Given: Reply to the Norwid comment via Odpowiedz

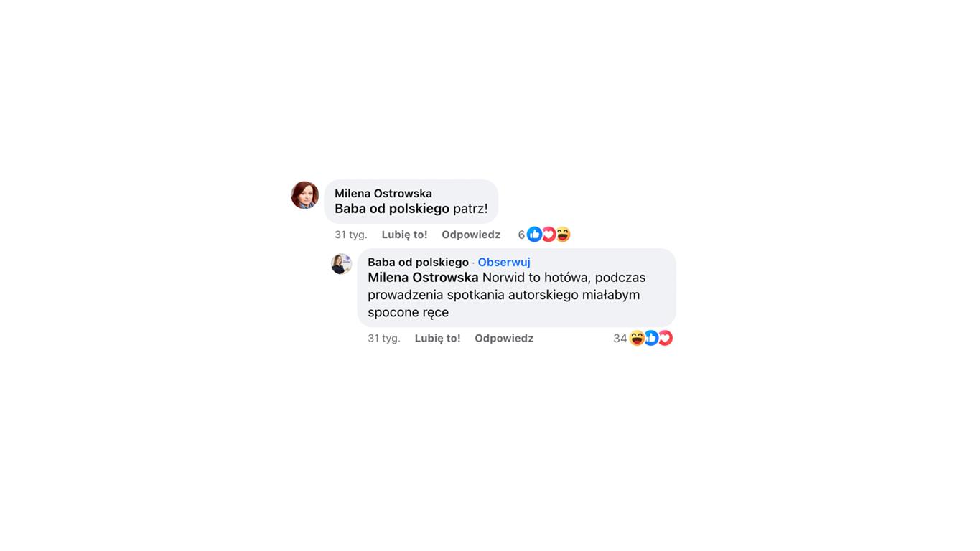Looking at the screenshot, I should (504, 338).
